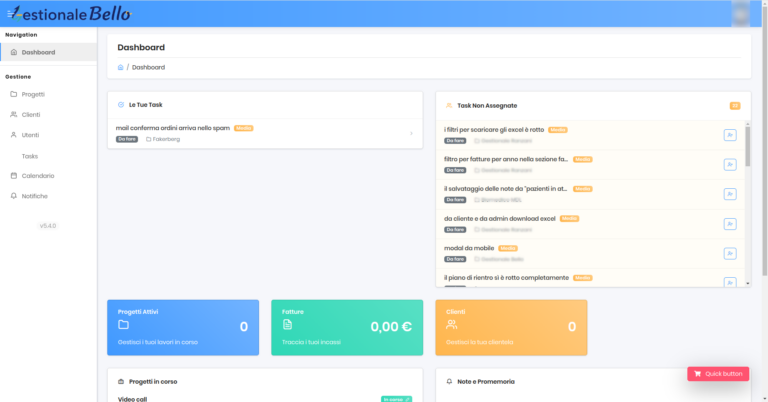
Task: Open the 'il piano di rientro' task
Action: click(506, 277)
